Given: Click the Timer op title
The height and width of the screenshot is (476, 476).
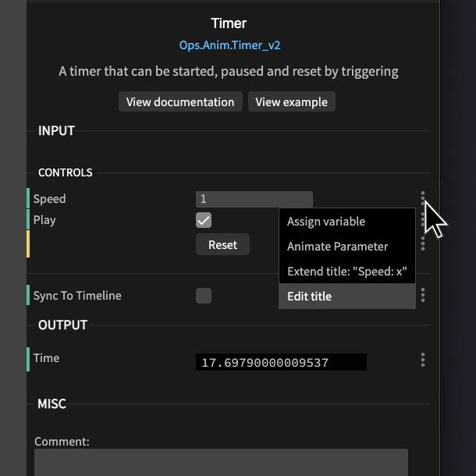Looking at the screenshot, I should pos(229,23).
